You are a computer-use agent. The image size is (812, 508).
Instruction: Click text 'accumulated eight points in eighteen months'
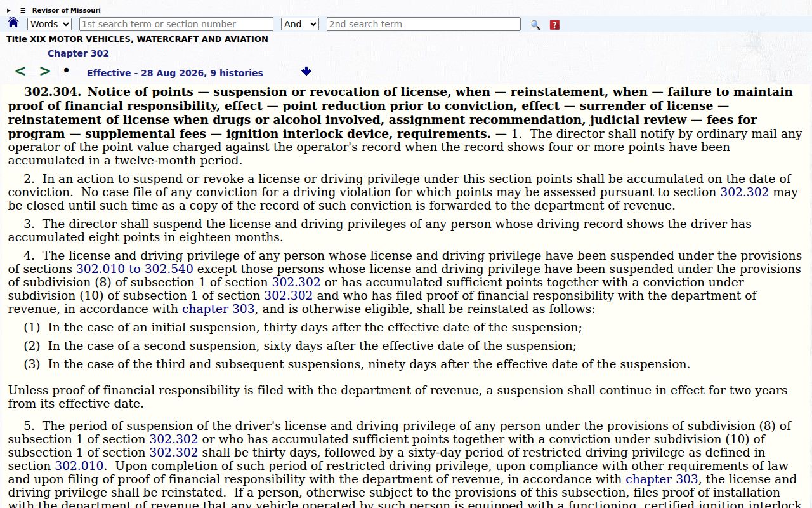[x=145, y=237]
